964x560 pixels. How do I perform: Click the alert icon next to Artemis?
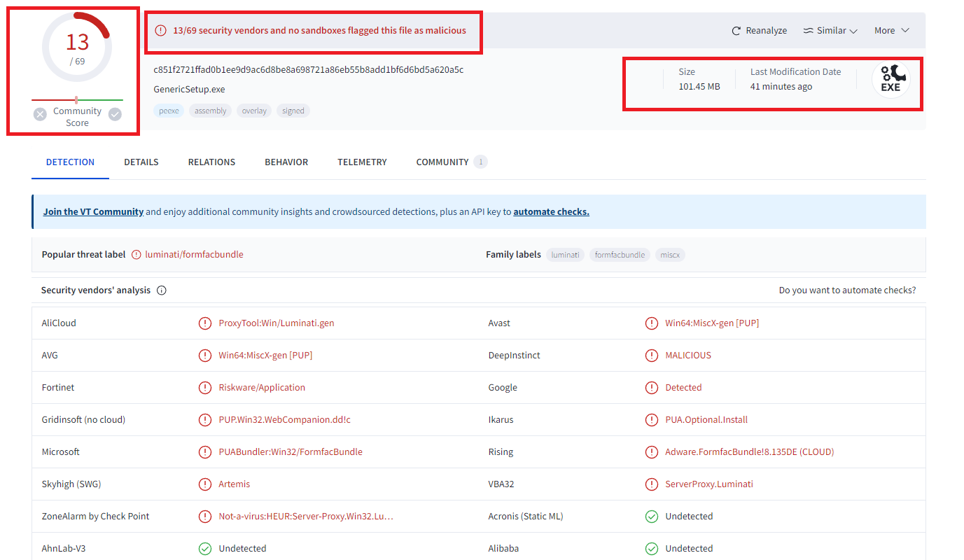pos(205,484)
